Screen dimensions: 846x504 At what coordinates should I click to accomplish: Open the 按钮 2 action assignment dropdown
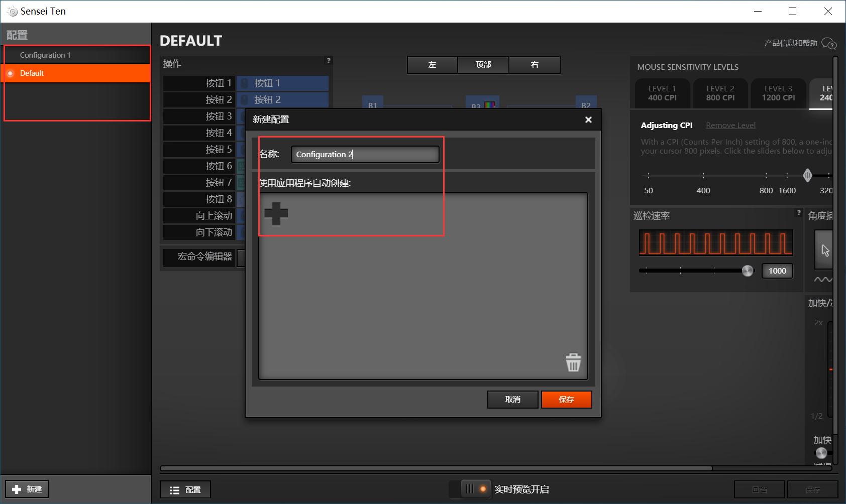pos(282,100)
